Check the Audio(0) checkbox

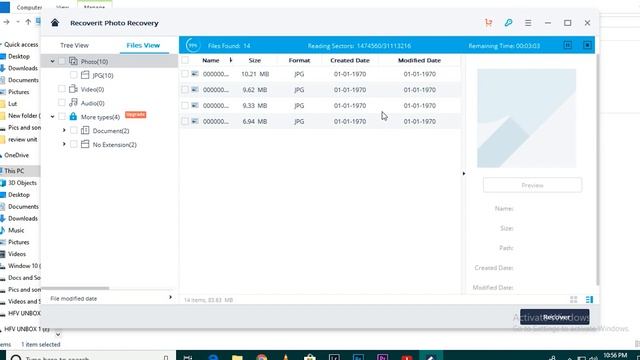(62, 102)
